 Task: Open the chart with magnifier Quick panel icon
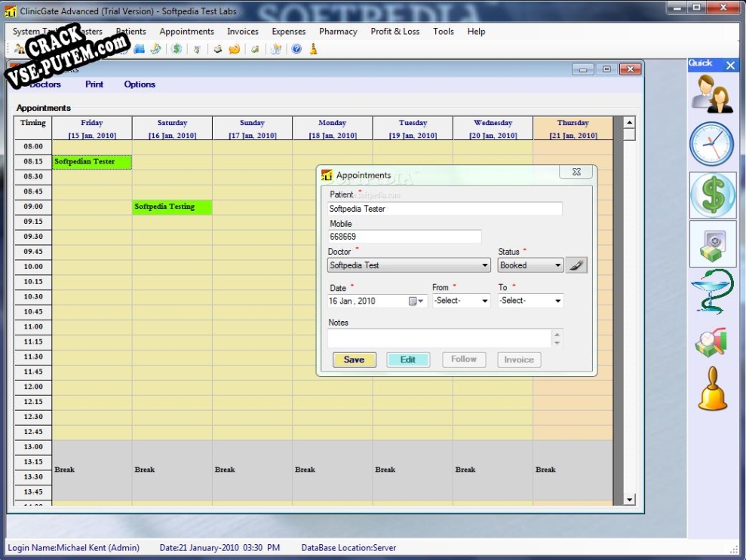(x=712, y=341)
